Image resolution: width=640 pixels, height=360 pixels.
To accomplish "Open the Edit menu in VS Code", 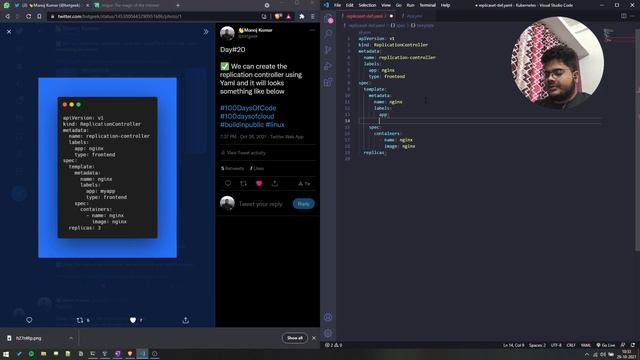I will (x=350, y=5).
